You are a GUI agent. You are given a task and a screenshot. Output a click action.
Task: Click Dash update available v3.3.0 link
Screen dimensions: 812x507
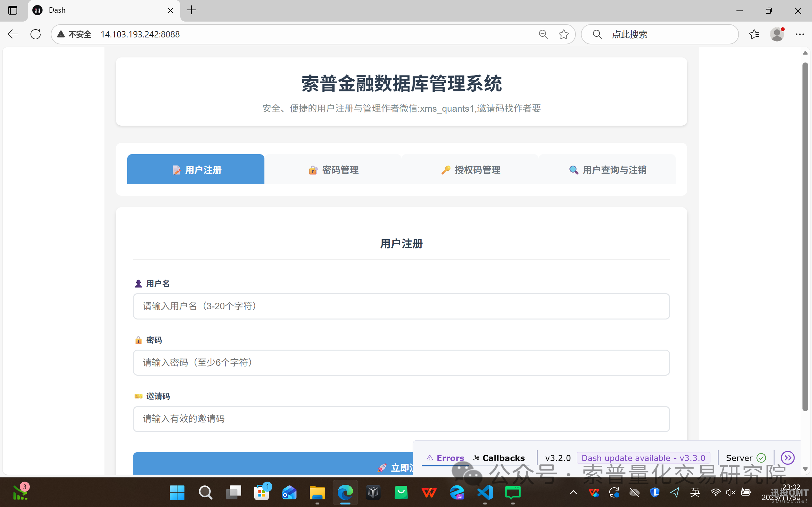click(x=643, y=458)
